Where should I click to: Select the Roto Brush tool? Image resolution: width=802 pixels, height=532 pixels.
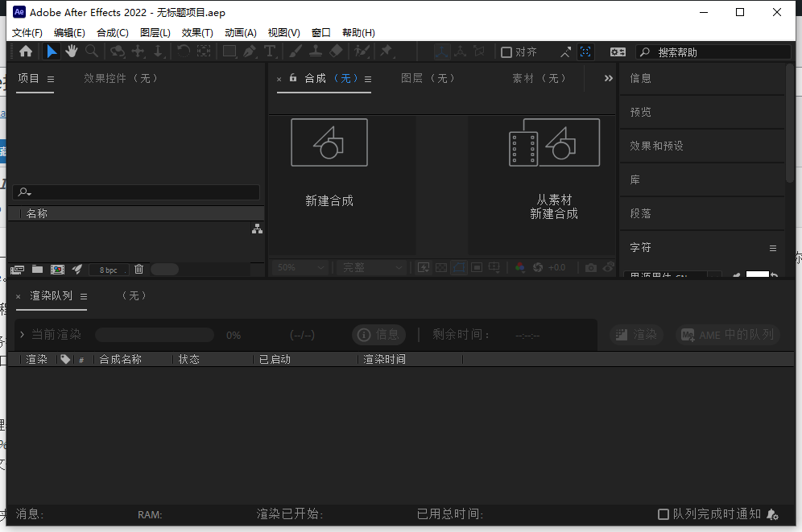point(362,51)
